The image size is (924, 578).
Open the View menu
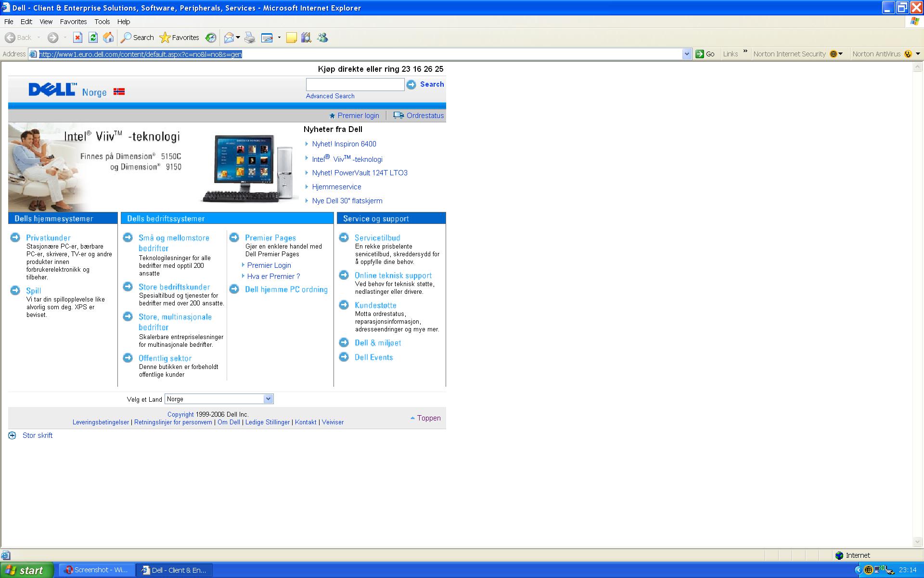[x=46, y=22]
